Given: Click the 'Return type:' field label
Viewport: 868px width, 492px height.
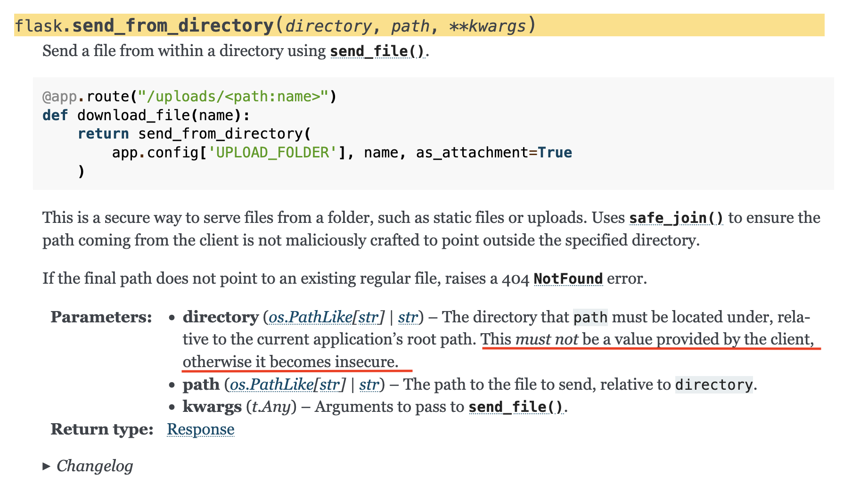Looking at the screenshot, I should 102,429.
